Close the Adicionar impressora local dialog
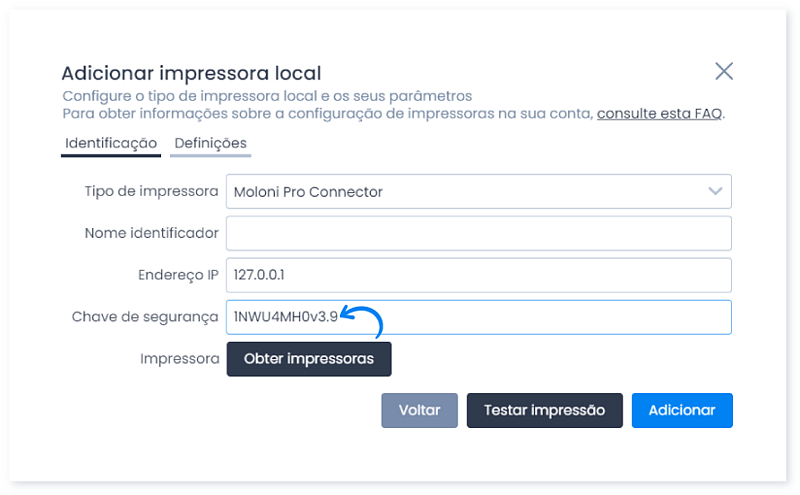 click(723, 71)
